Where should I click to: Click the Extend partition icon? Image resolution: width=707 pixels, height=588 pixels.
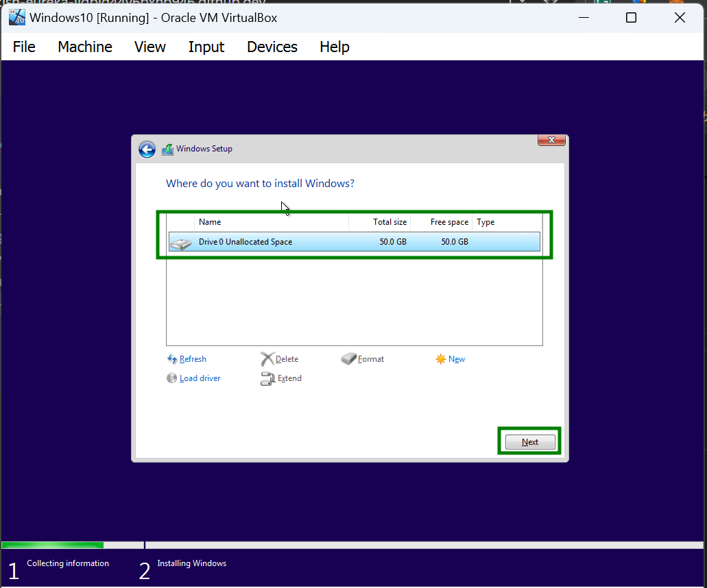pos(267,379)
